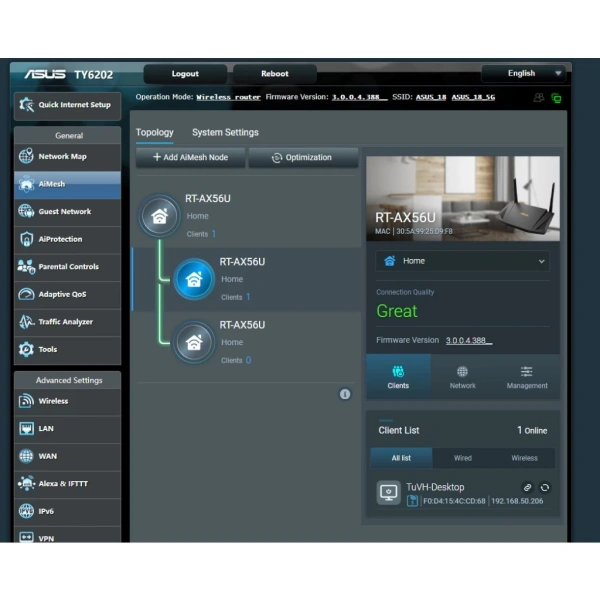This screenshot has width=600, height=600.
Task: Show the All list client filter
Action: coord(401,458)
